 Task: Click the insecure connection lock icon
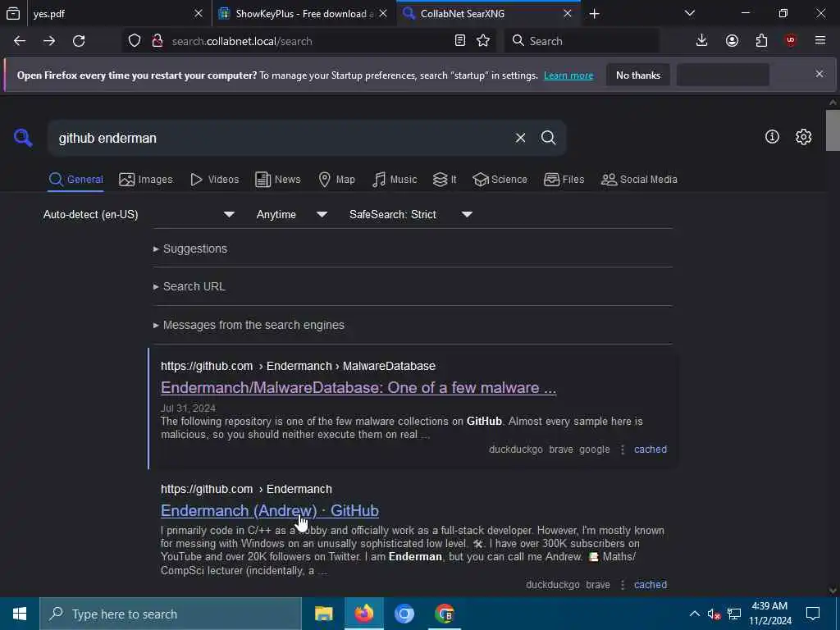(x=157, y=41)
